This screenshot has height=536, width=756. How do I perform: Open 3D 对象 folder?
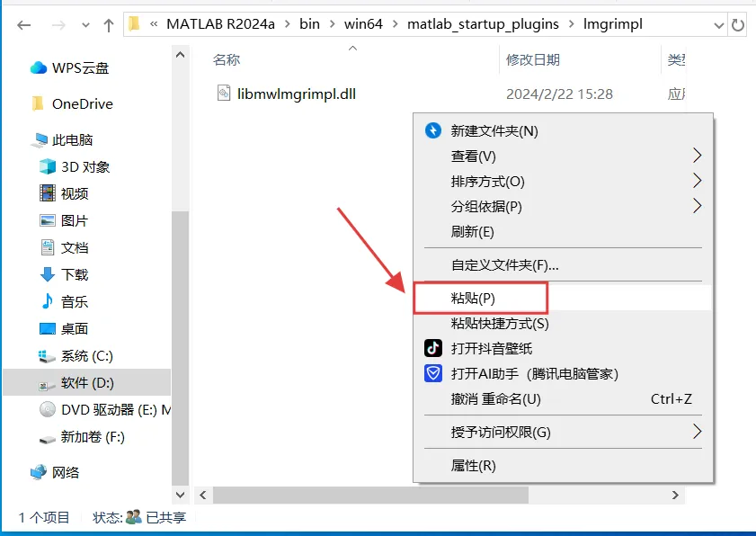click(85, 167)
